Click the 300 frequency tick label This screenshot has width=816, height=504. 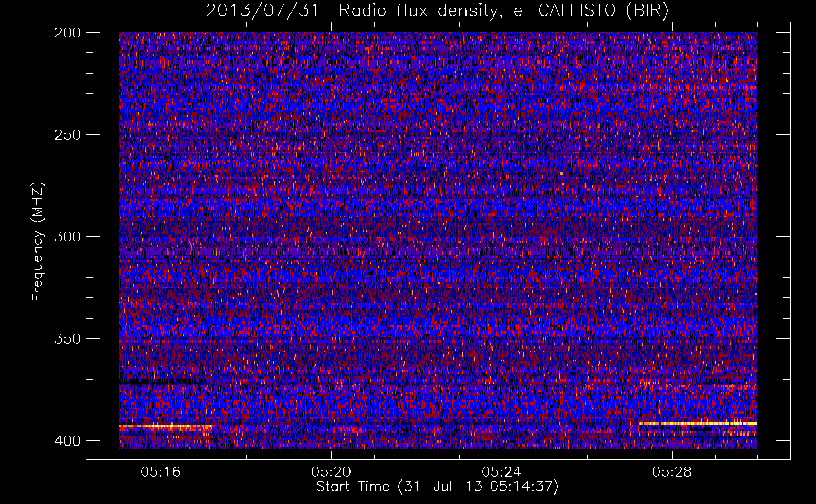67,236
